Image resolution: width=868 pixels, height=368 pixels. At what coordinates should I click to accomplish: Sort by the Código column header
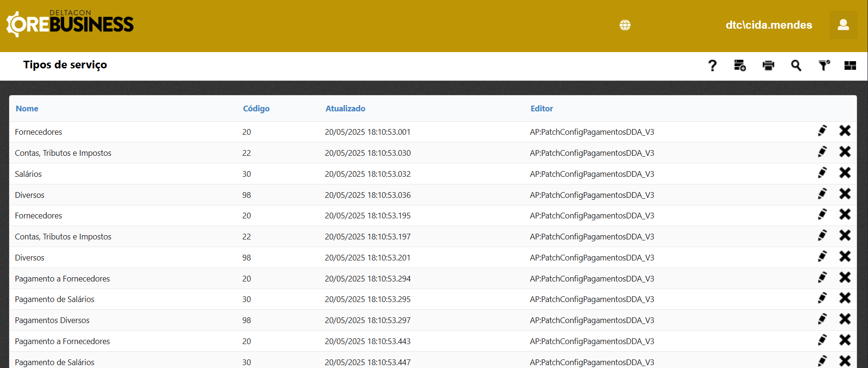pyautogui.click(x=256, y=108)
